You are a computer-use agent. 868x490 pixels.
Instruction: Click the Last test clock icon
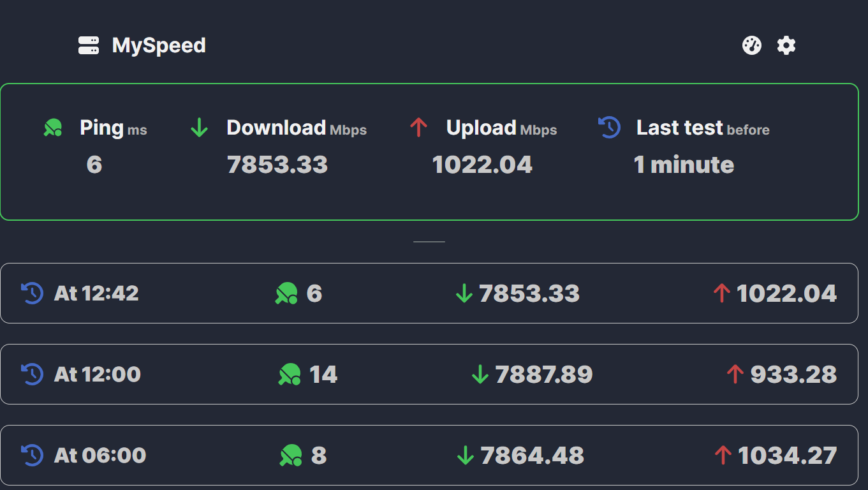pos(610,128)
